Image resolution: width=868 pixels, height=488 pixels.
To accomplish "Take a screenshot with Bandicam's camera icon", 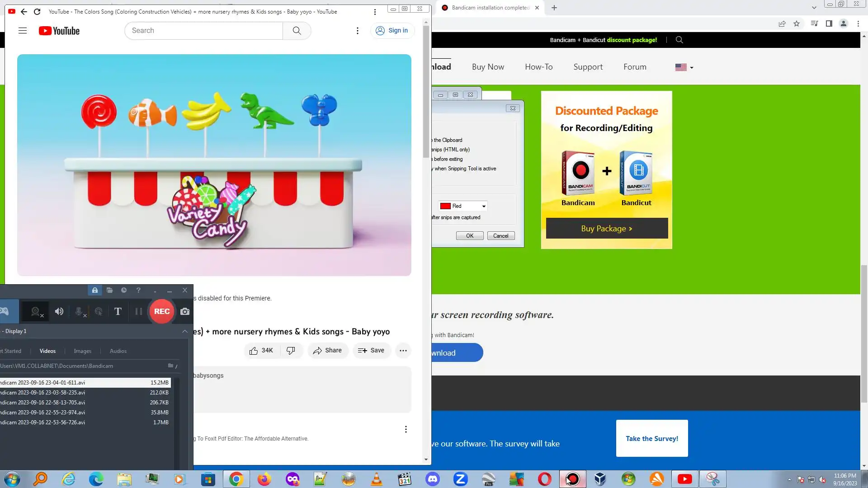I will tap(185, 311).
